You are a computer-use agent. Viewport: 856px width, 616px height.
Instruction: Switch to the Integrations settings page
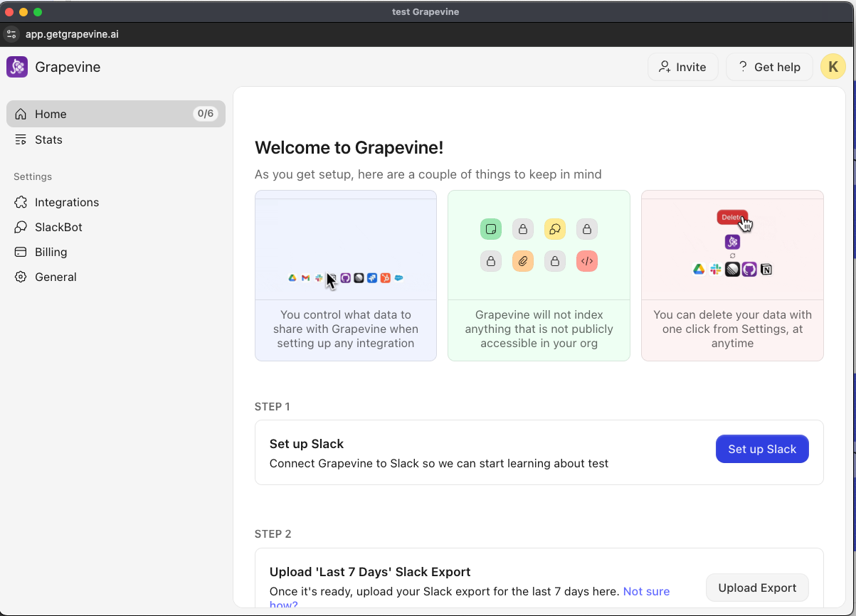[67, 202]
